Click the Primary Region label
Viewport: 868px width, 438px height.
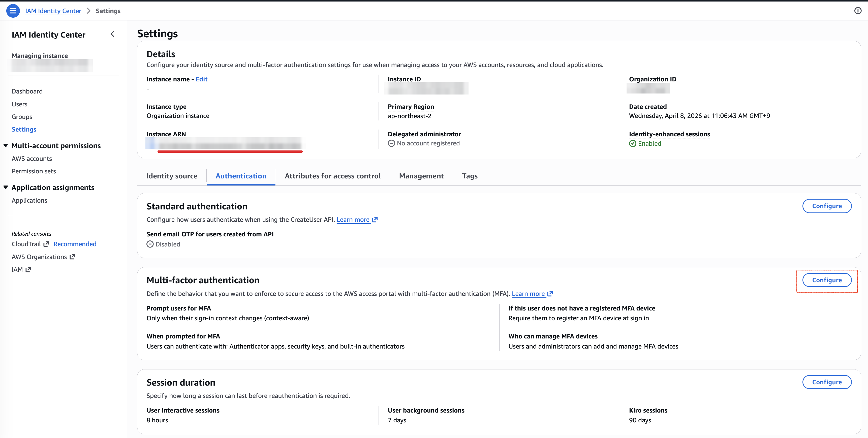click(x=411, y=107)
